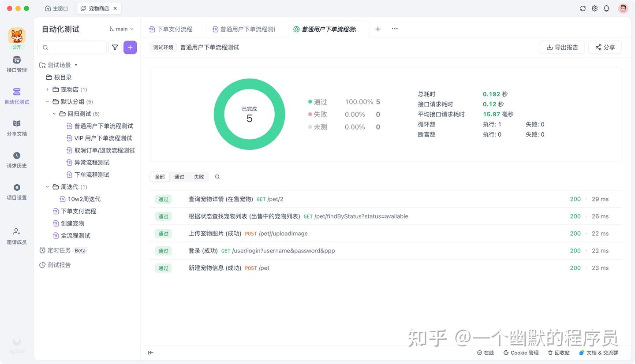
Task: Click 在线 status in the footer
Action: (486, 353)
